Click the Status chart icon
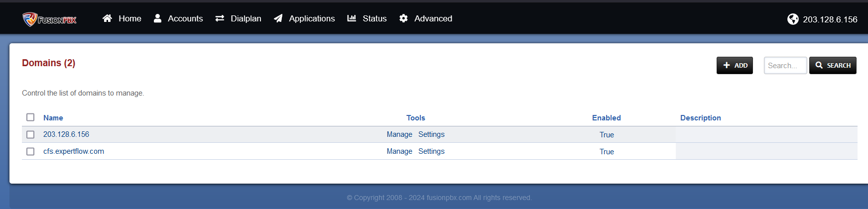The image size is (868, 209). tap(352, 18)
